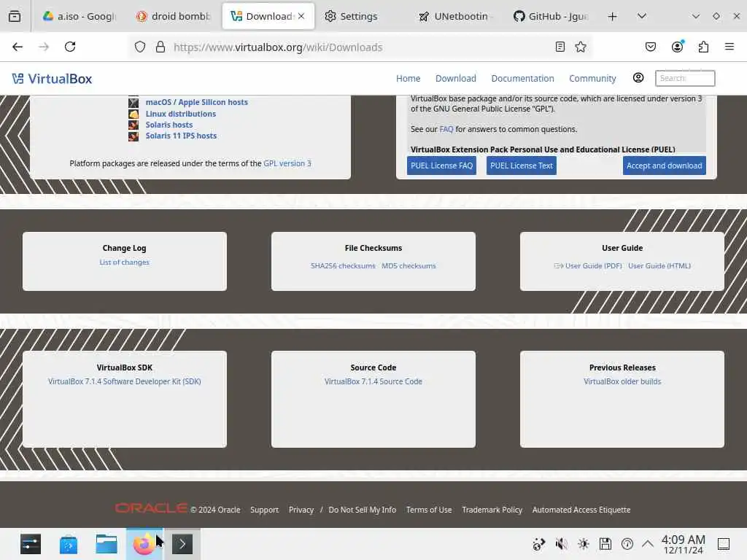This screenshot has width=747, height=560.
Task: Open footer Support link
Action: (264, 510)
